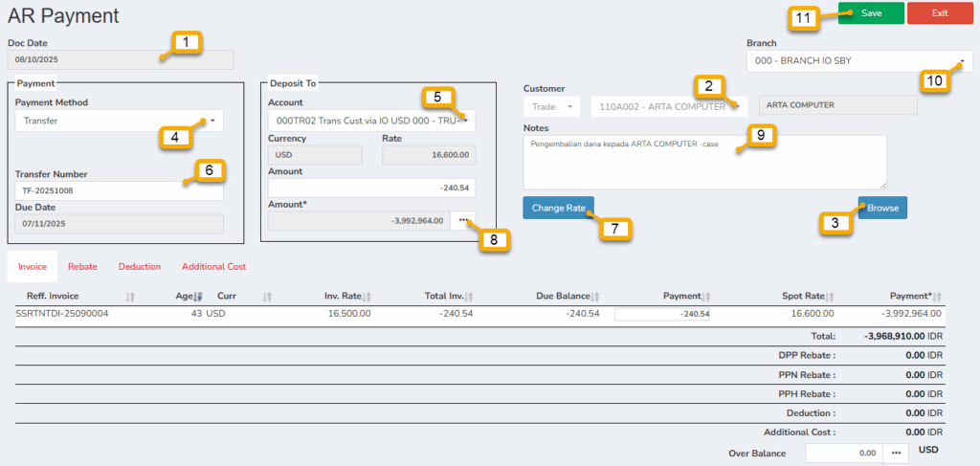Sort the table by Reff. Invoice column
This screenshot has width=980, height=466.
point(130,298)
